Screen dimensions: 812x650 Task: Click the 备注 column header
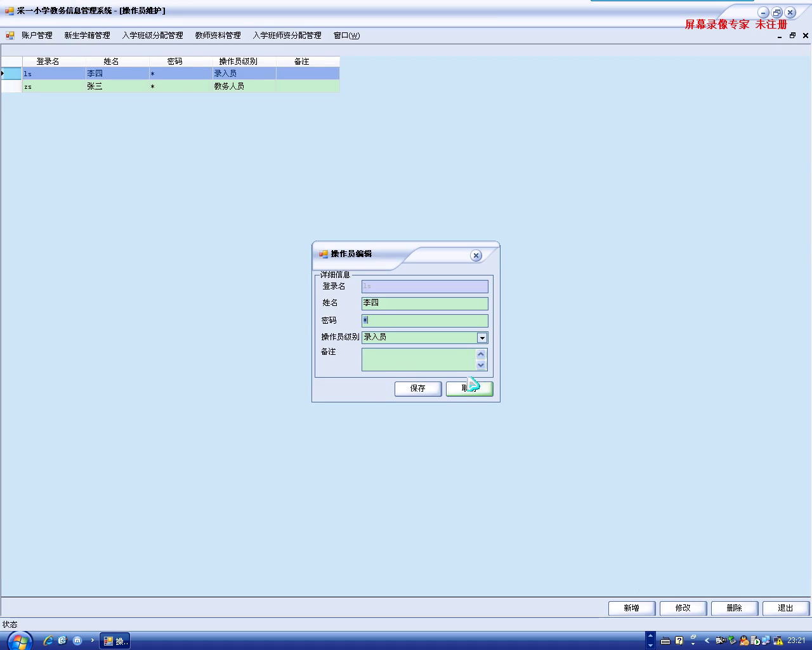click(308, 62)
